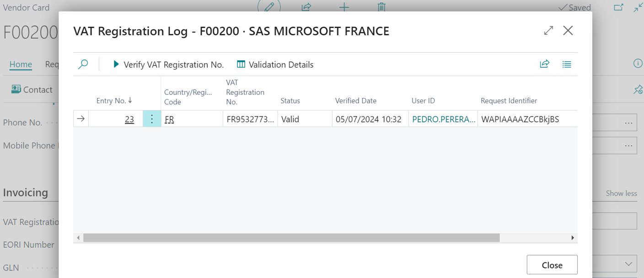This screenshot has width=644, height=278.
Task: Open row options three-dot menu
Action: [152, 119]
